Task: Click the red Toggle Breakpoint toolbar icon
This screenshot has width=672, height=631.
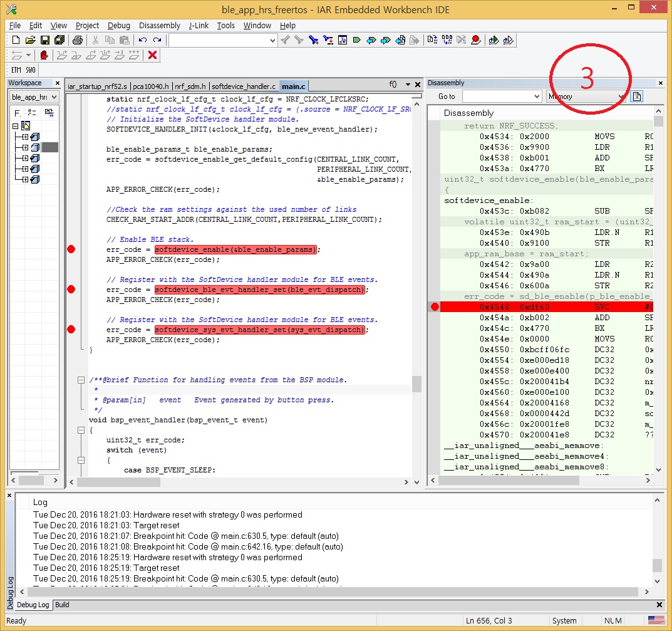Action: point(476,40)
